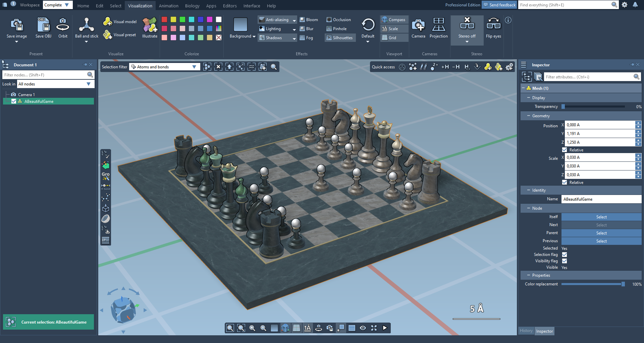Switch to the History tab
644x343 pixels.
click(x=526, y=331)
